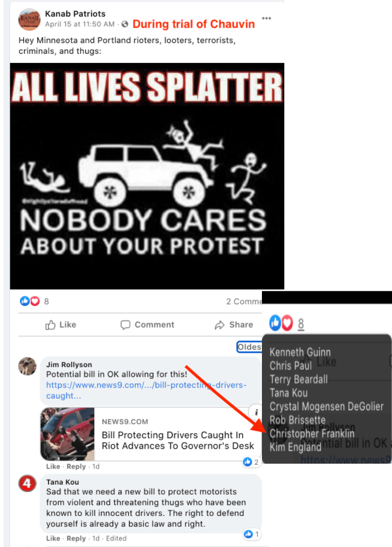Open the All Lives Splatter post image
The image size is (392, 547).
point(147,176)
